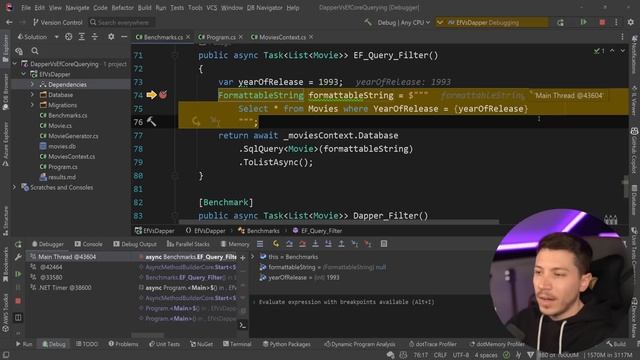Select the Main Thread @43604 row
The width and height of the screenshot is (640, 360).
pos(82,257)
